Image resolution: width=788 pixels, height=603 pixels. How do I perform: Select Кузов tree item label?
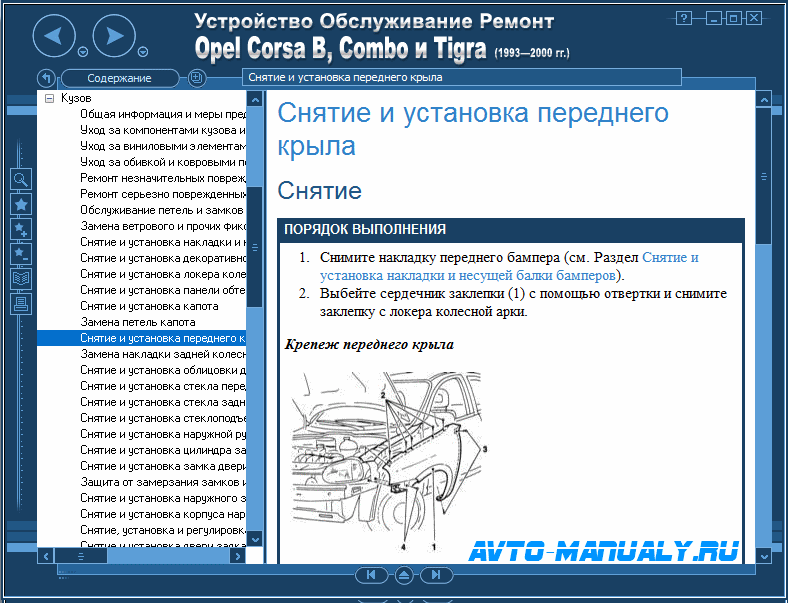point(76,98)
